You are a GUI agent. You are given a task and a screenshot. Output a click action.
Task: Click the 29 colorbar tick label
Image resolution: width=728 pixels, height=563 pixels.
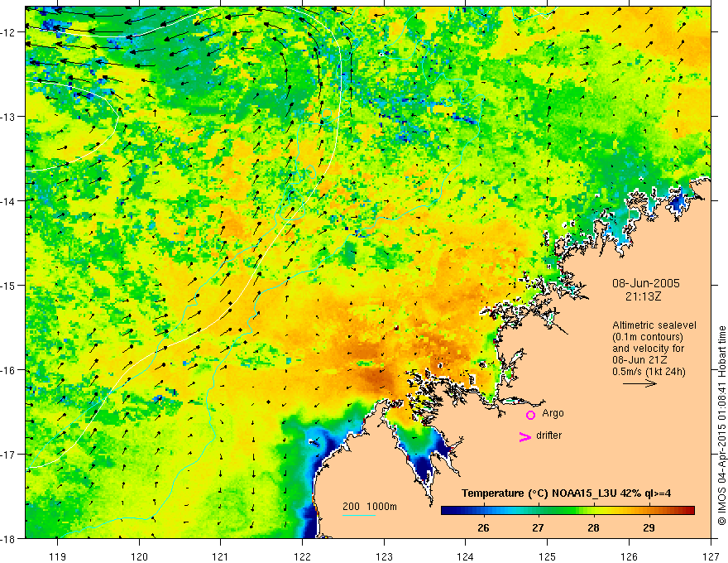pos(649,527)
